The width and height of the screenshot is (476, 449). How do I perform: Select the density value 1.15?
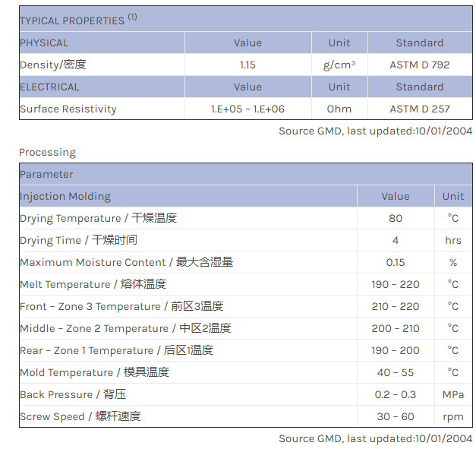click(x=247, y=65)
